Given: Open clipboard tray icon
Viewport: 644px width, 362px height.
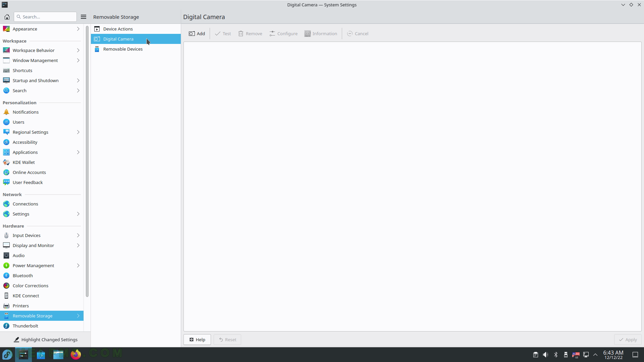Looking at the screenshot, I should (536, 355).
